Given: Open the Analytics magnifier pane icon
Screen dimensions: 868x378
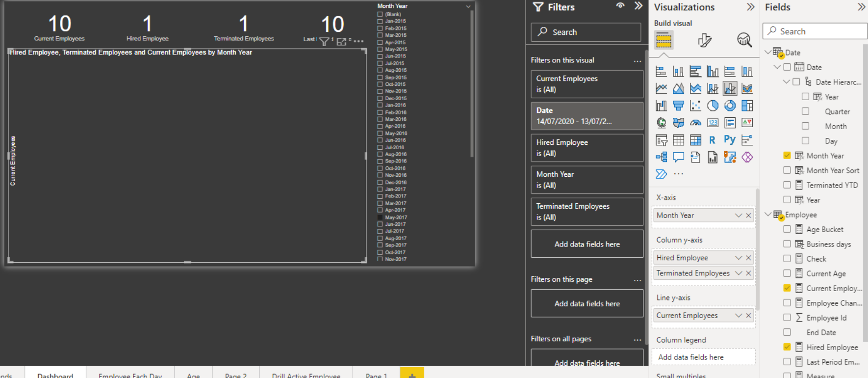Looking at the screenshot, I should (744, 40).
